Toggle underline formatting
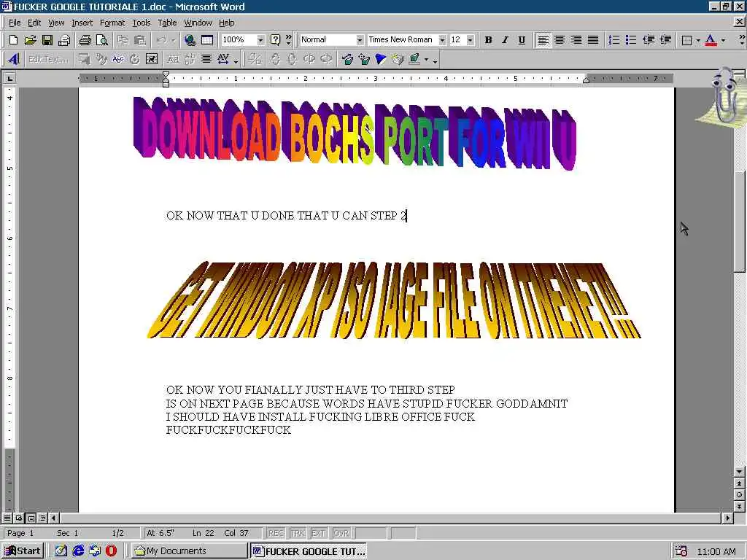The height and width of the screenshot is (560, 747). (x=522, y=40)
